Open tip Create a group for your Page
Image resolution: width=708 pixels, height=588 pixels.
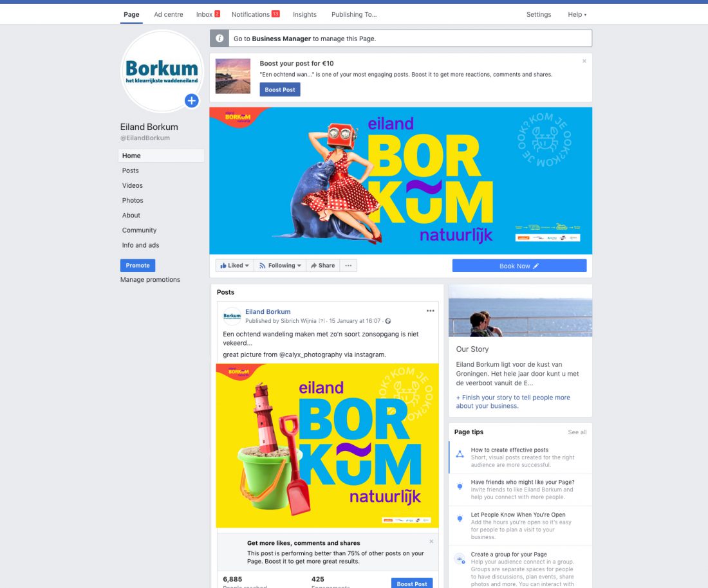click(521, 567)
